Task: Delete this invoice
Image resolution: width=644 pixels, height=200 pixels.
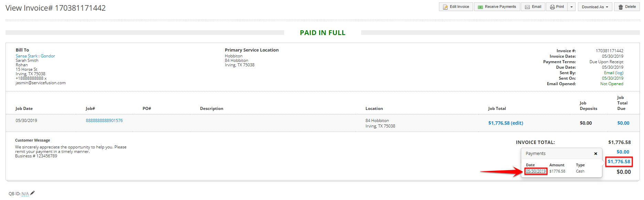Action: [x=627, y=7]
